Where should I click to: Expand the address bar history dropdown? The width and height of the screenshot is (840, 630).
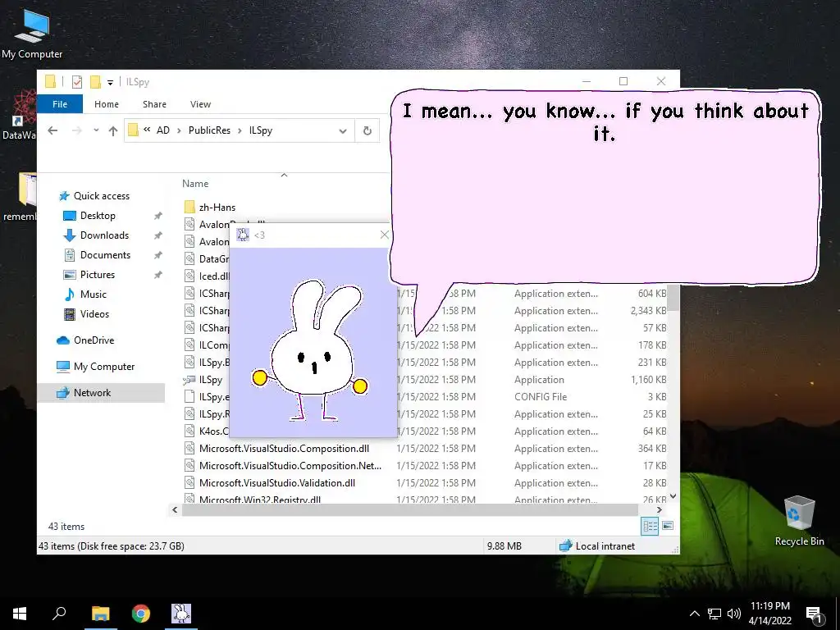(343, 130)
